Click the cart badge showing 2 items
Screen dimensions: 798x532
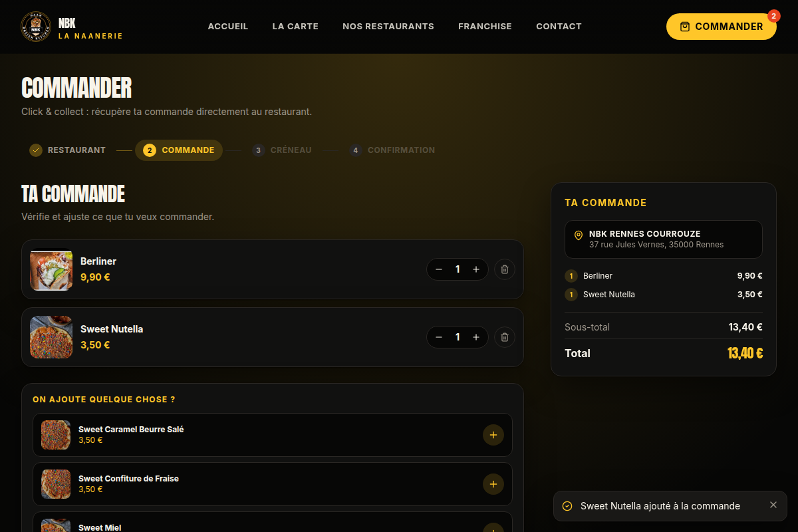pos(773,16)
